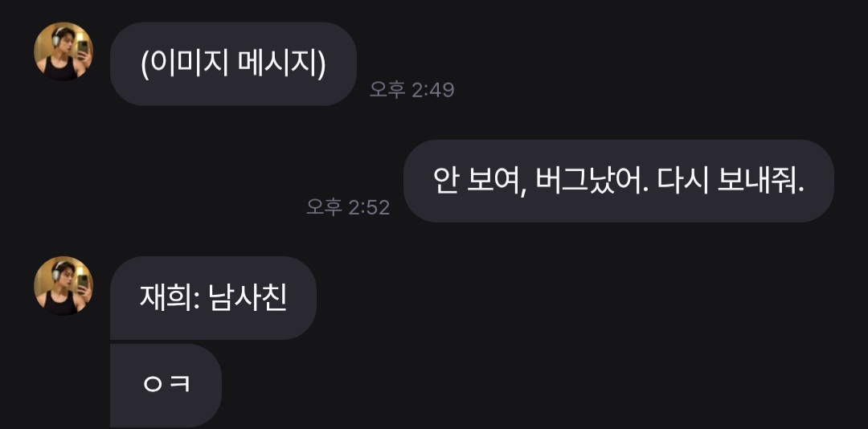
Task: Tap the ㅋ character in last bubble
Action: (x=180, y=383)
